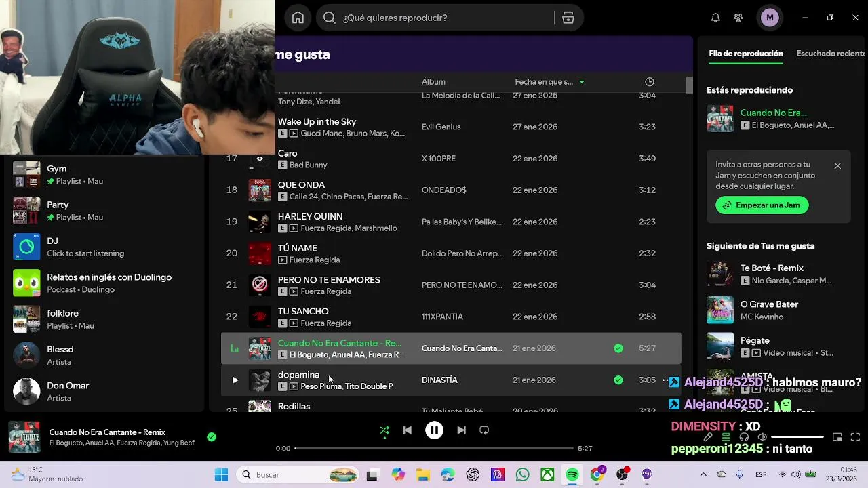
Task: Open the DINASTÍA album link
Action: [439, 380]
